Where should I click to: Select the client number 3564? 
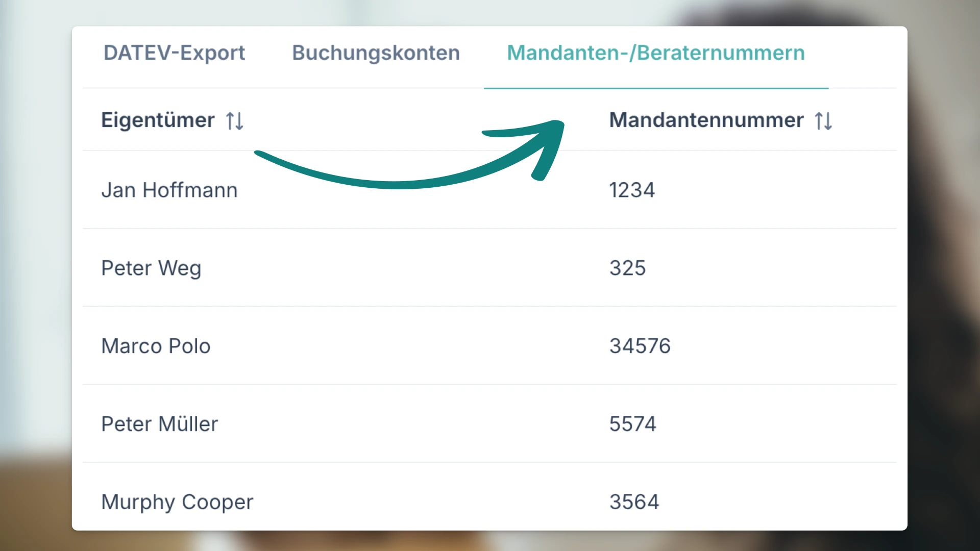(x=634, y=502)
